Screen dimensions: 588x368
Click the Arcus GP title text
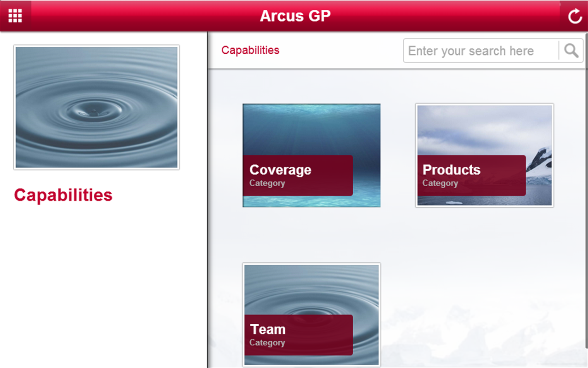(295, 16)
